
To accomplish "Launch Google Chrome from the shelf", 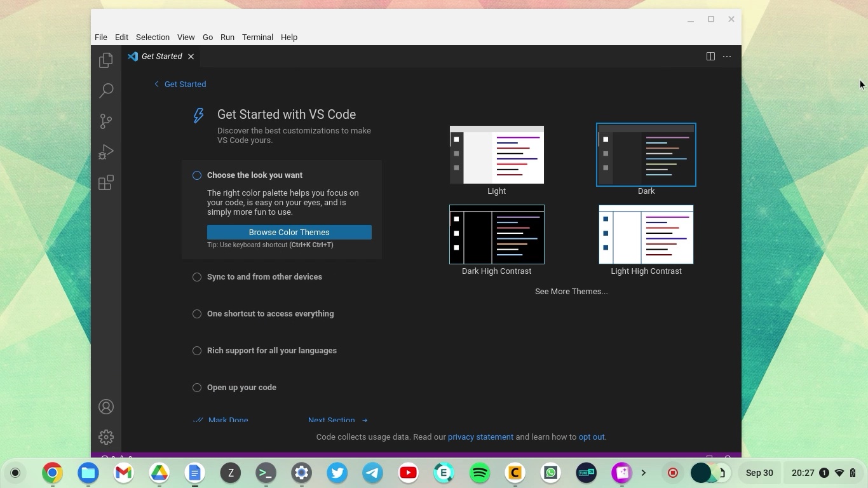I will [x=53, y=473].
